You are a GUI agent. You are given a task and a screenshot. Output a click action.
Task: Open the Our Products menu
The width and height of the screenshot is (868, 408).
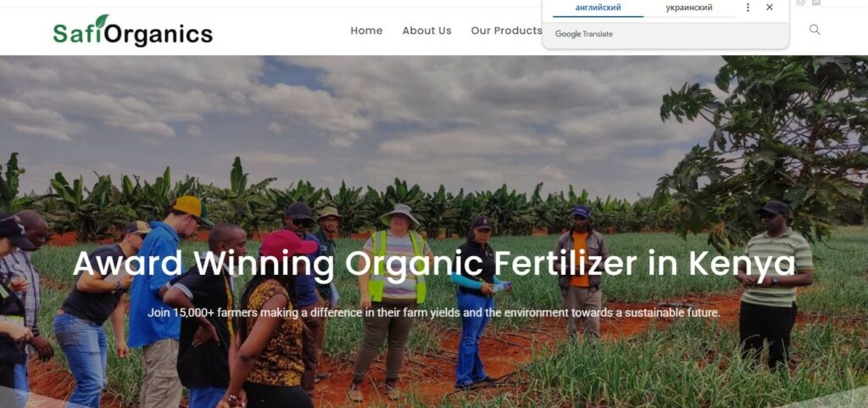tap(507, 31)
